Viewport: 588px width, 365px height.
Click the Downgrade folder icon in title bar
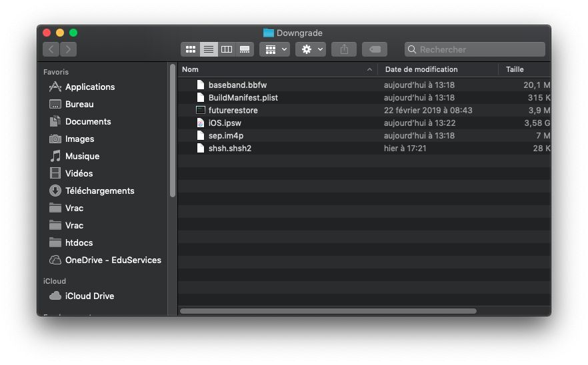[269, 33]
